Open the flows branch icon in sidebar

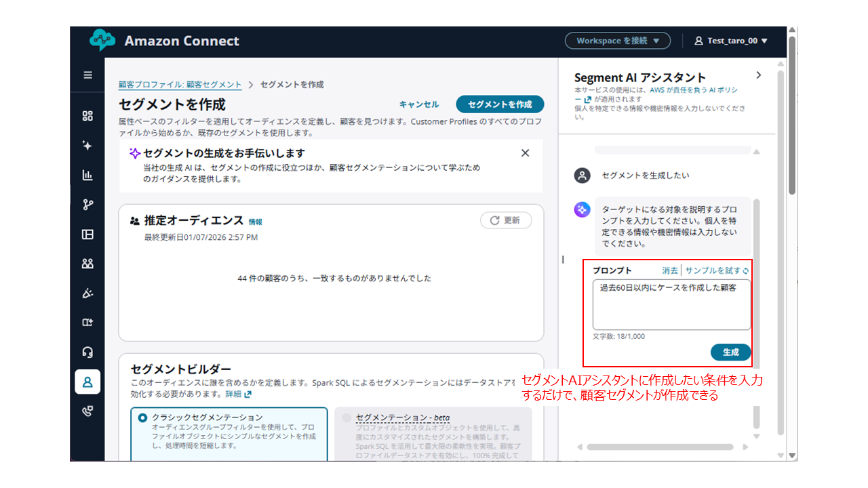click(x=87, y=205)
